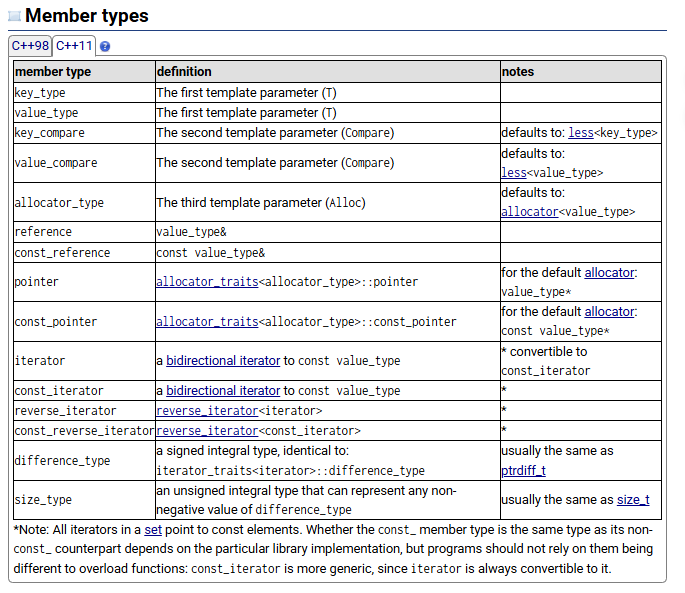Open allocator_traits link in pointer row
The height and width of the screenshot is (593, 685).
[208, 282]
